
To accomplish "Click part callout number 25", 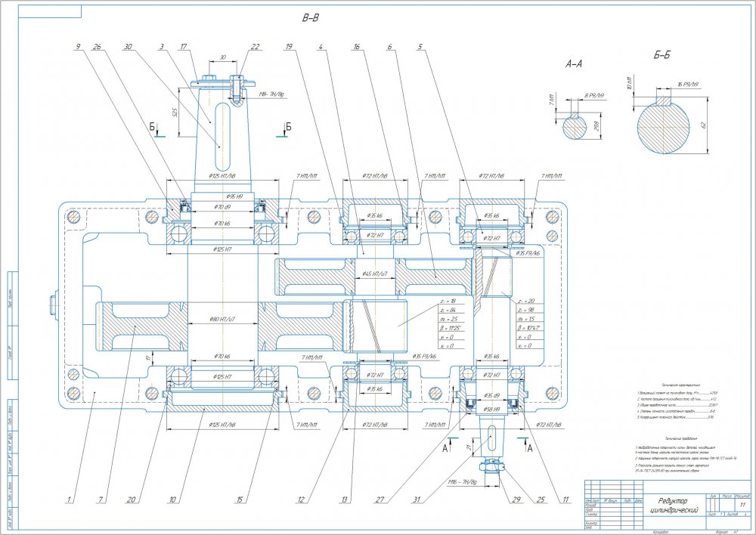I will pyautogui.click(x=541, y=499).
